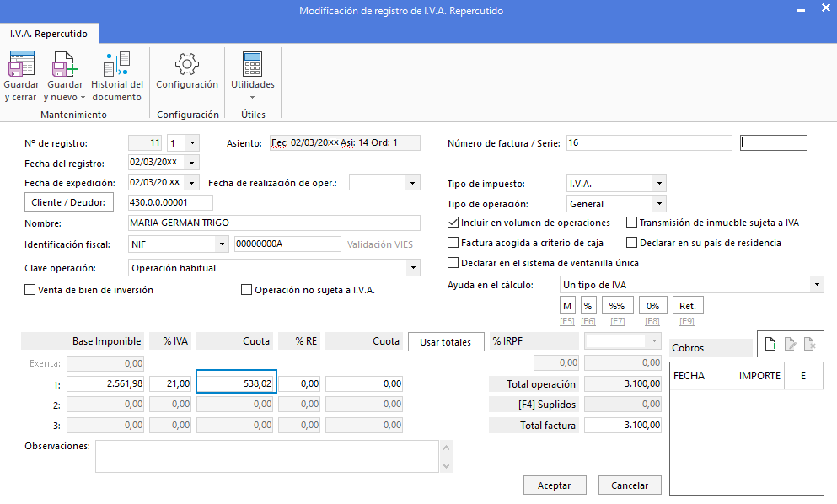Expand the Clave operación dropdown
The height and width of the screenshot is (504, 837).
coord(413,267)
